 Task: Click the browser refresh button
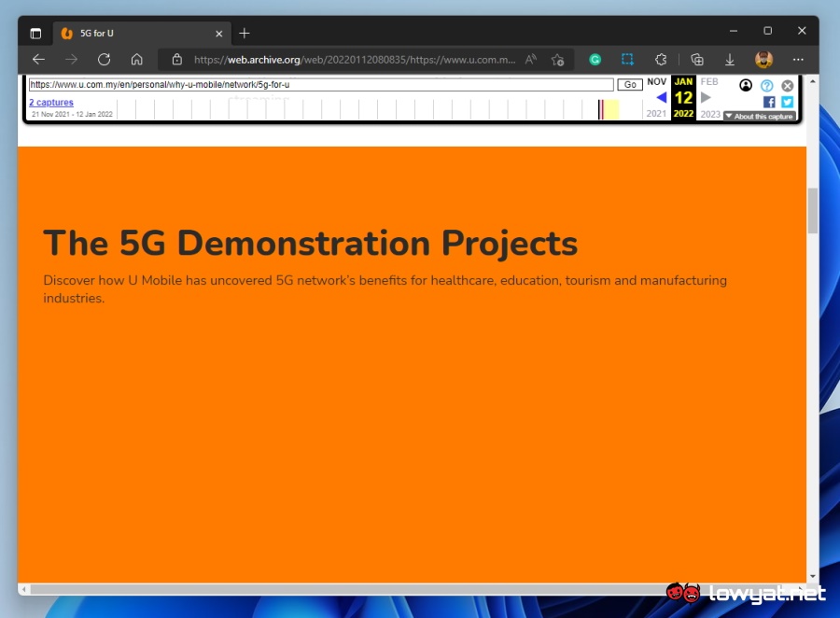(x=104, y=59)
